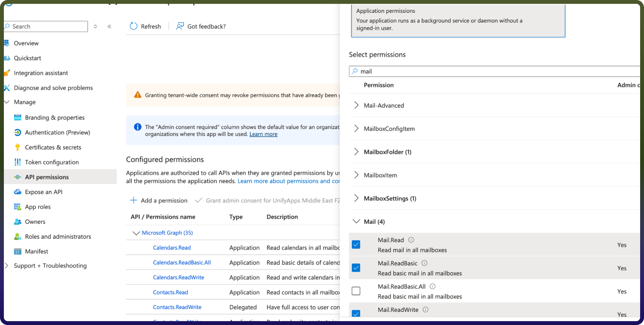Image resolution: width=644 pixels, height=325 pixels.
Task: Click the App roles icon
Action: tap(18, 207)
